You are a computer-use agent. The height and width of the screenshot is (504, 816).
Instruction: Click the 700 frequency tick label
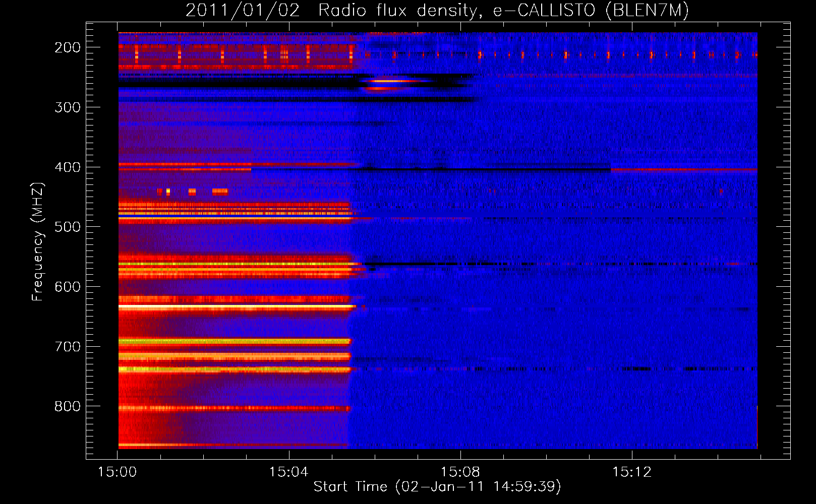pyautogui.click(x=68, y=347)
